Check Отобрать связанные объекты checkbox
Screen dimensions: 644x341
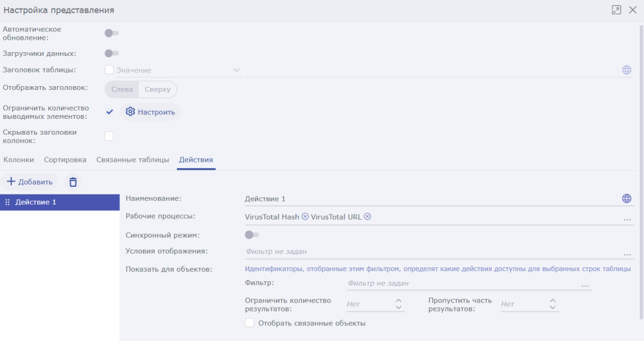point(250,323)
